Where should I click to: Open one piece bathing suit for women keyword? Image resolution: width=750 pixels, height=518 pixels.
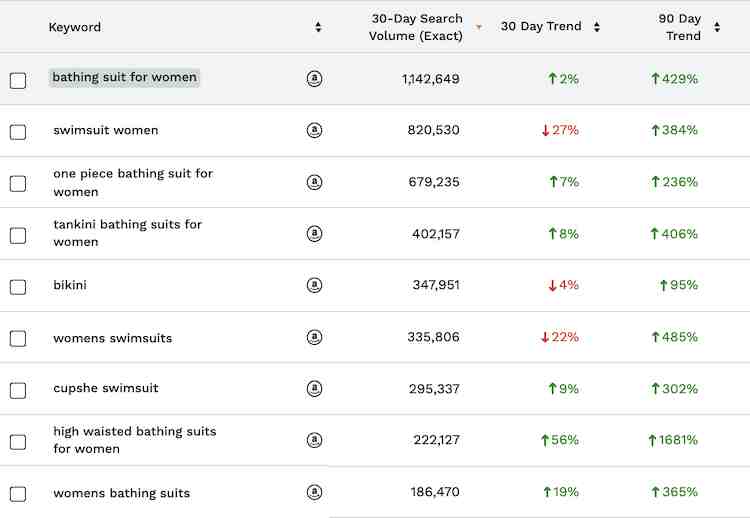pyautogui.click(x=133, y=182)
